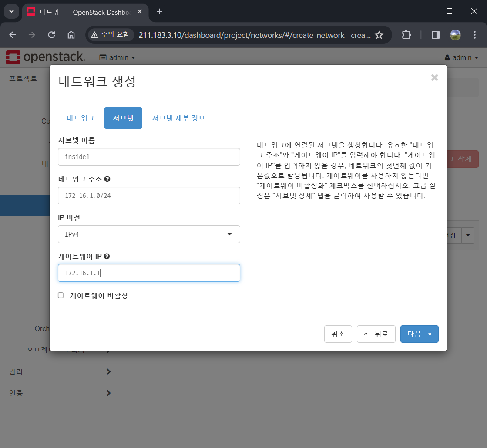Click the 네트워크 주소 help question icon
This screenshot has height=448, width=487.
click(107, 179)
